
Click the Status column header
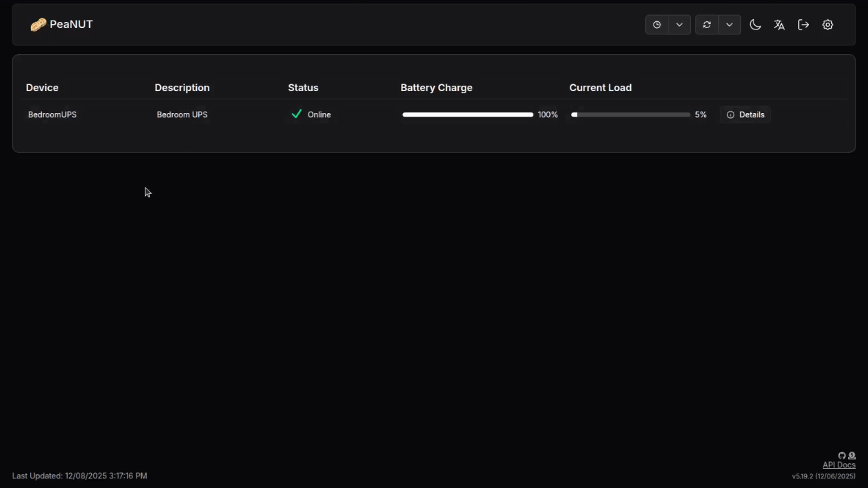pos(303,88)
